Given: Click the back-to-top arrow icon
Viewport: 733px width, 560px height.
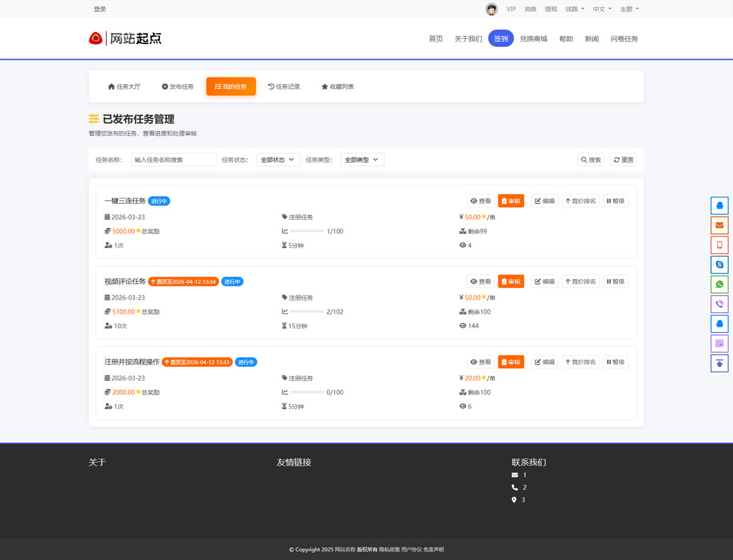Looking at the screenshot, I should (x=719, y=363).
